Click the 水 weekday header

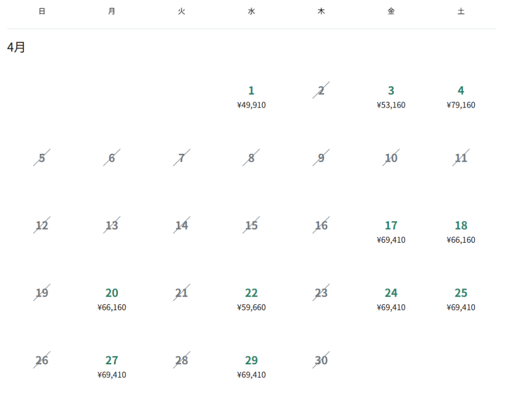[x=251, y=11]
